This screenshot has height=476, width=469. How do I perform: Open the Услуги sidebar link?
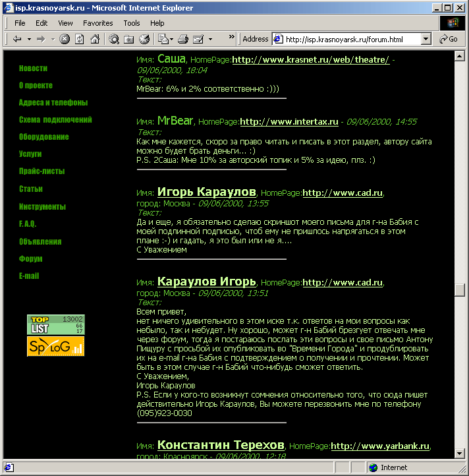pyautogui.click(x=30, y=154)
